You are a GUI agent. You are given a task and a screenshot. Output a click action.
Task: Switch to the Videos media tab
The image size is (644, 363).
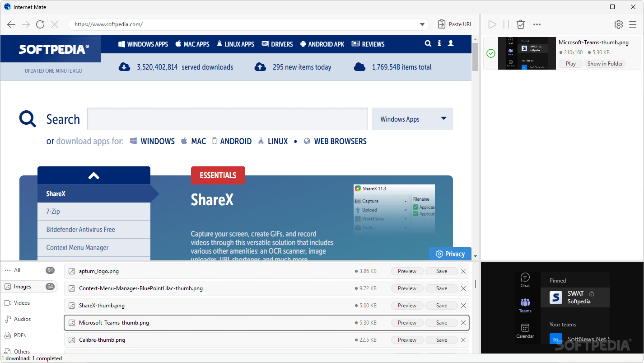tap(29, 303)
